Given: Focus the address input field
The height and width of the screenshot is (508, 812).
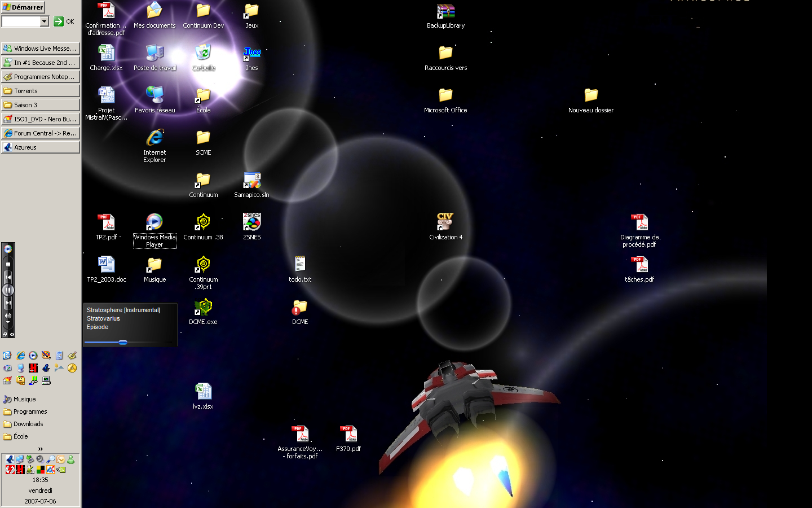Looking at the screenshot, I should [21, 21].
